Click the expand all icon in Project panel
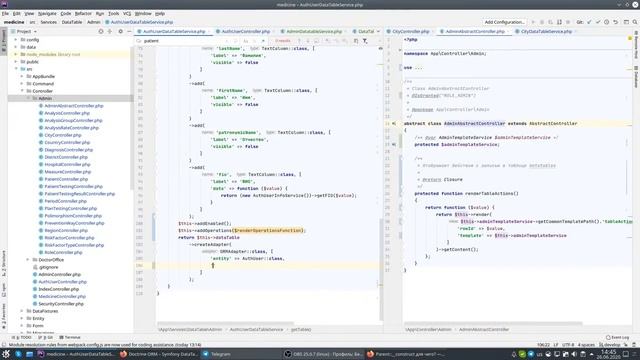This screenshot has height=360, width=640. click(x=110, y=31)
